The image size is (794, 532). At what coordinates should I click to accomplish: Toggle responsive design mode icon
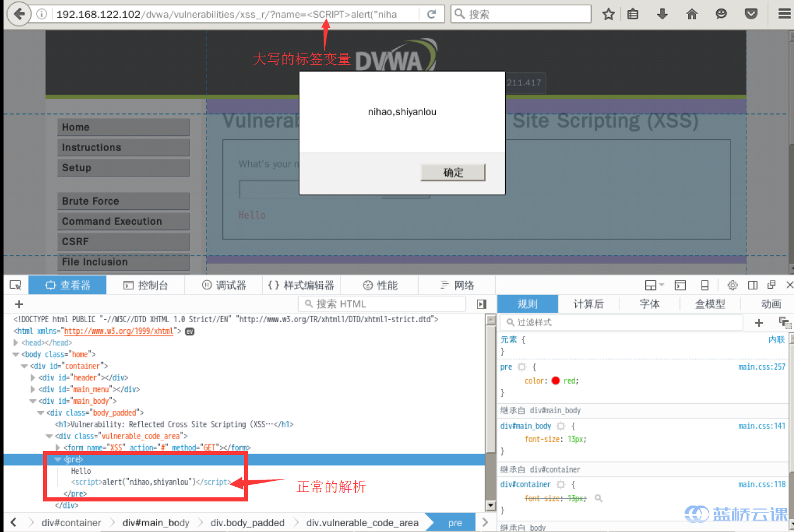click(x=705, y=285)
